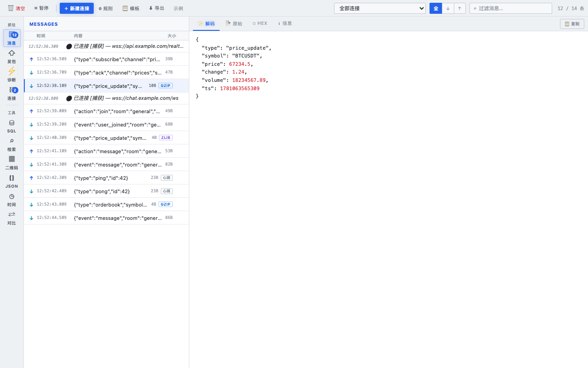
Task: Open the SQL tool icon
Action: 12,126
